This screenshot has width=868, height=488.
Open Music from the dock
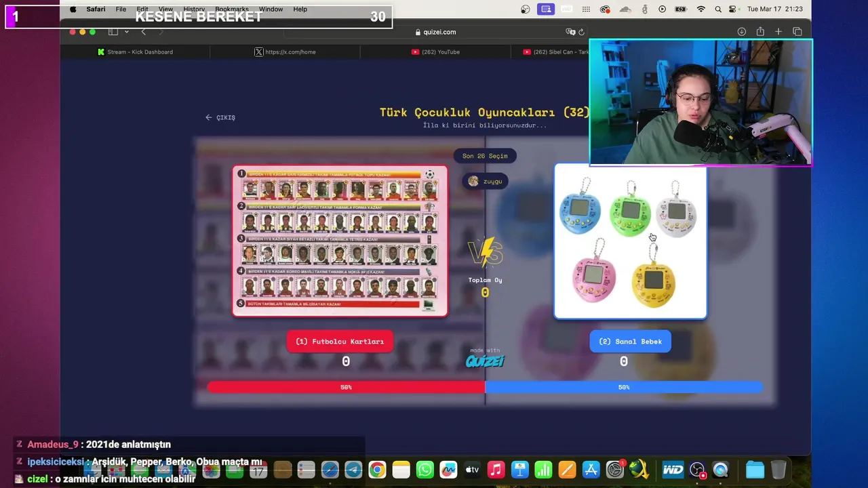[496, 470]
